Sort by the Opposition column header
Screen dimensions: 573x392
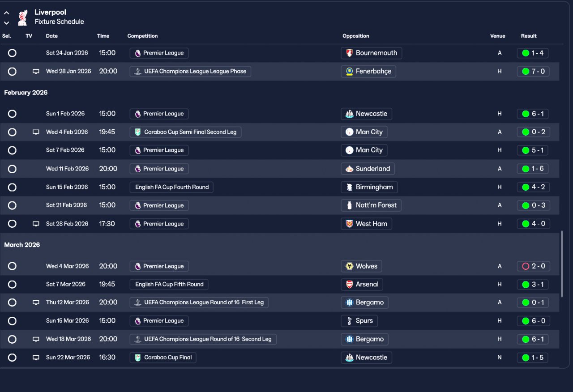point(356,36)
